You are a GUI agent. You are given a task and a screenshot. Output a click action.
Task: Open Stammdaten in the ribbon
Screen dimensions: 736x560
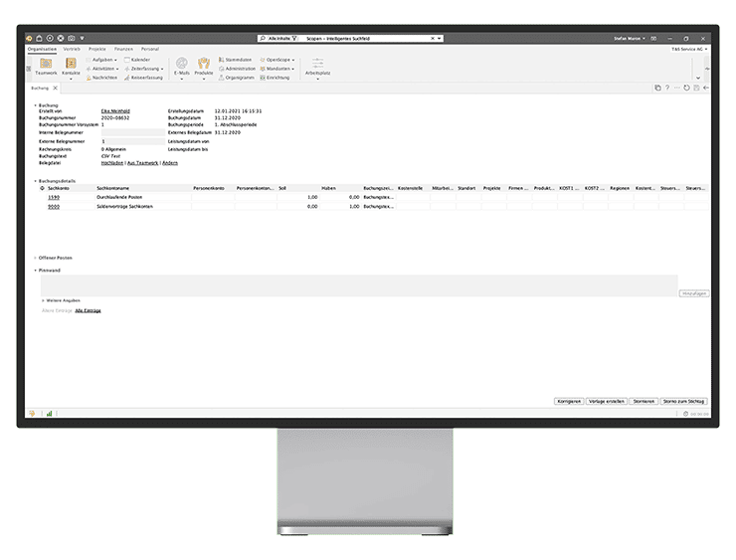point(235,60)
